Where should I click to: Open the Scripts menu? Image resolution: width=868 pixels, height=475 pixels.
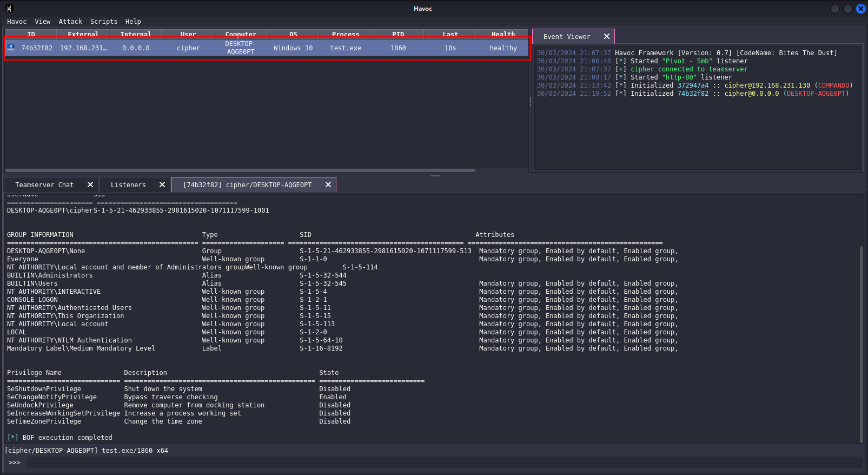click(x=104, y=22)
